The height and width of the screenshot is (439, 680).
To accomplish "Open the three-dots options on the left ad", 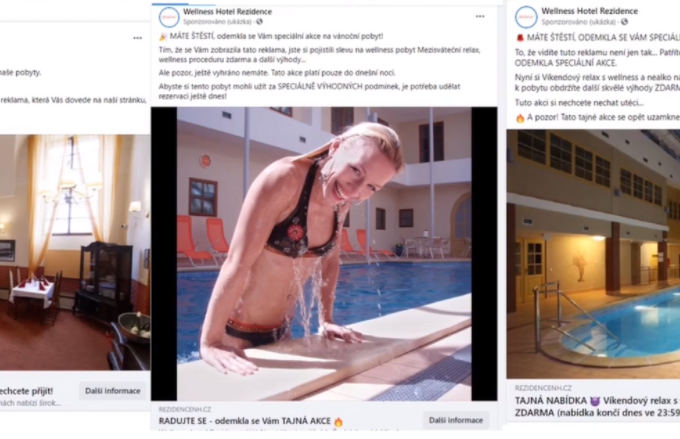I will click(137, 38).
